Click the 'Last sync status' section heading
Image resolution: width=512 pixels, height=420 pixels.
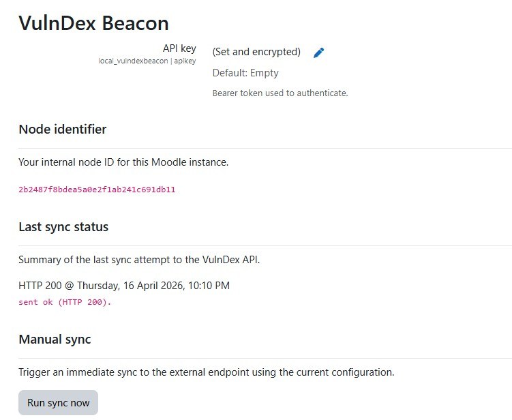tap(63, 227)
